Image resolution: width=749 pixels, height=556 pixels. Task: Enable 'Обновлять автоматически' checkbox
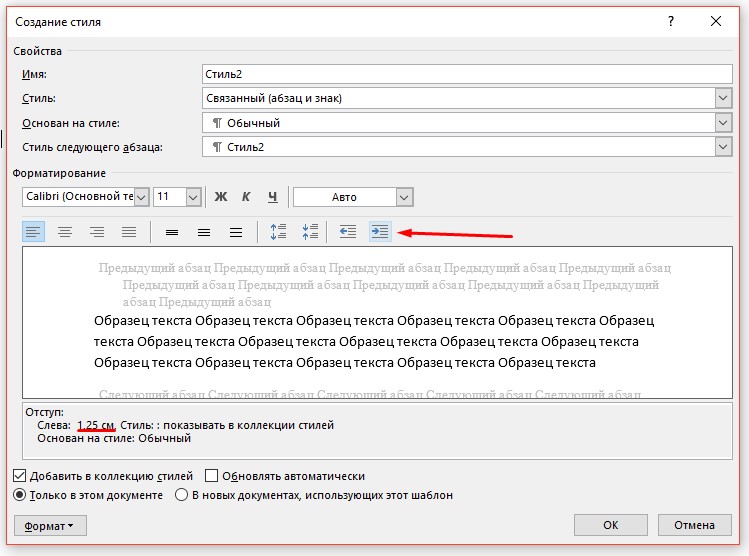tap(211, 477)
